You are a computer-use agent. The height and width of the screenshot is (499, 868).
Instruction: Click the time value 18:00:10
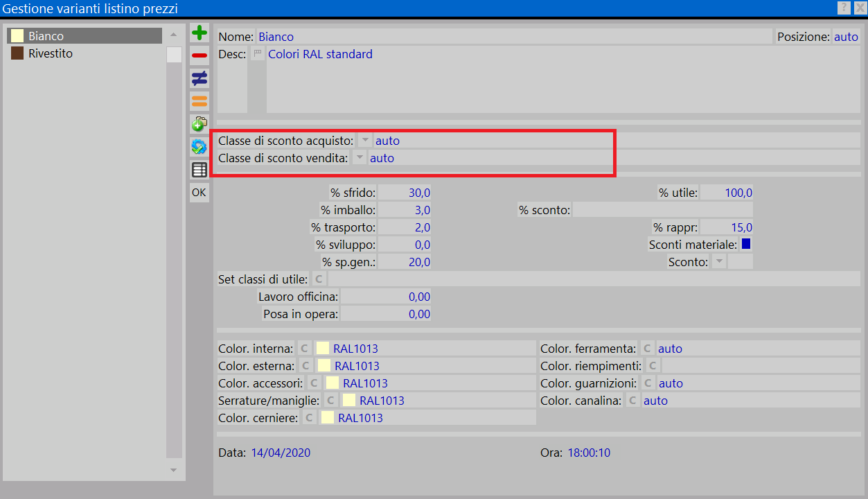589,453
